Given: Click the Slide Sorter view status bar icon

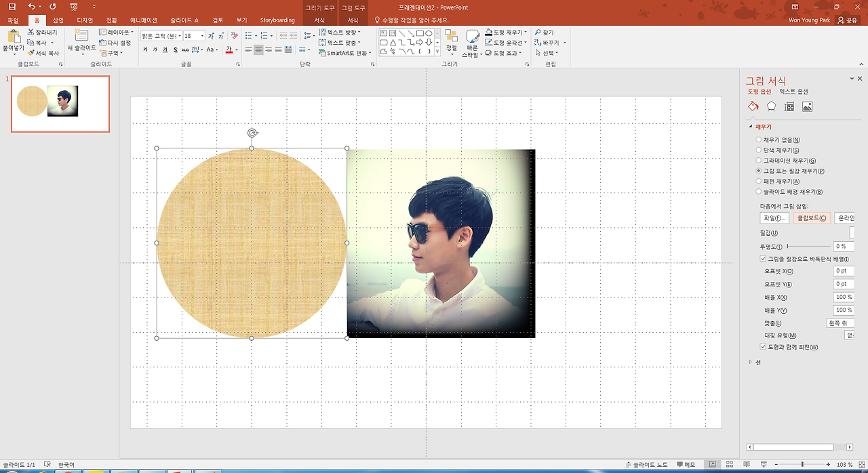Looking at the screenshot, I should point(730,465).
